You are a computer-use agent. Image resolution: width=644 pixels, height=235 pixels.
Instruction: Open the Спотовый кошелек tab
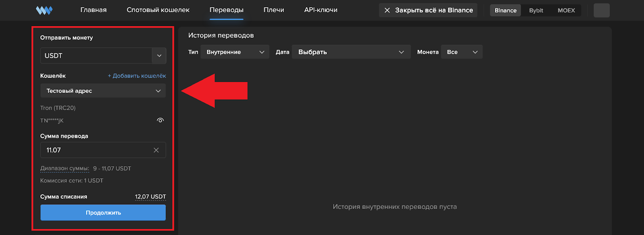pos(158,10)
